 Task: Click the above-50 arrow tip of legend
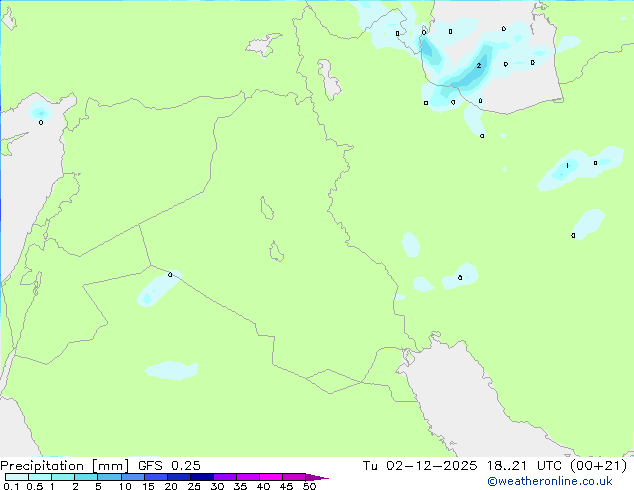[x=317, y=477]
